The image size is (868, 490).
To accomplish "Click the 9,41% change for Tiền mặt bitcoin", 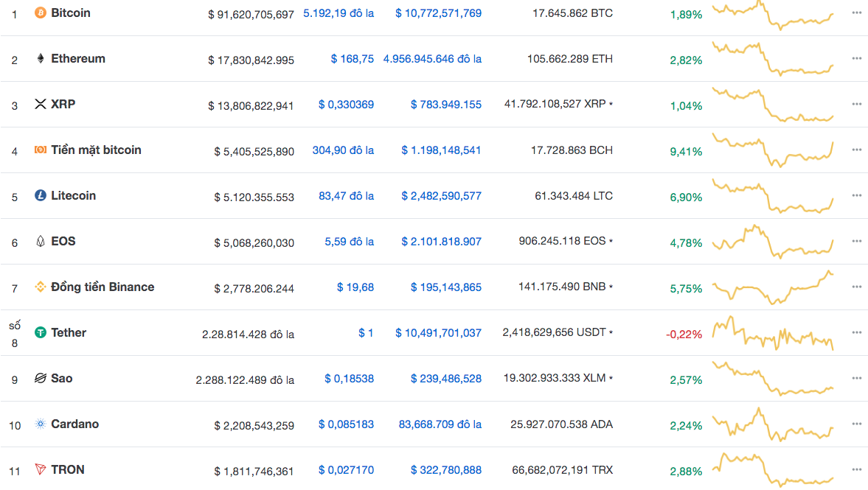I will pyautogui.click(x=686, y=152).
